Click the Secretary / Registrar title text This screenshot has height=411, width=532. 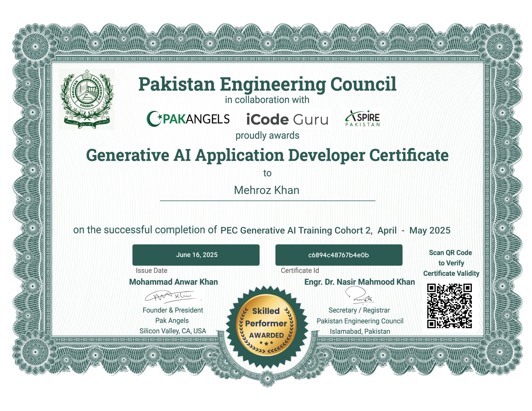pyautogui.click(x=359, y=310)
